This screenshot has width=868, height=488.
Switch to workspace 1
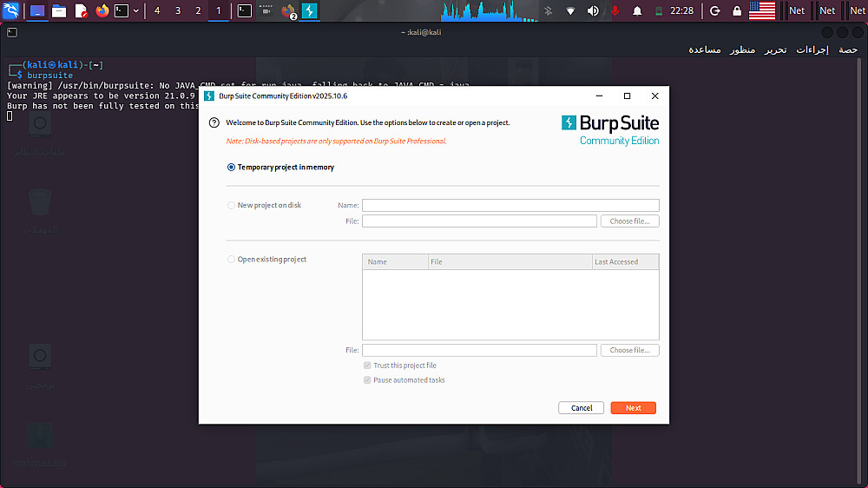point(219,10)
